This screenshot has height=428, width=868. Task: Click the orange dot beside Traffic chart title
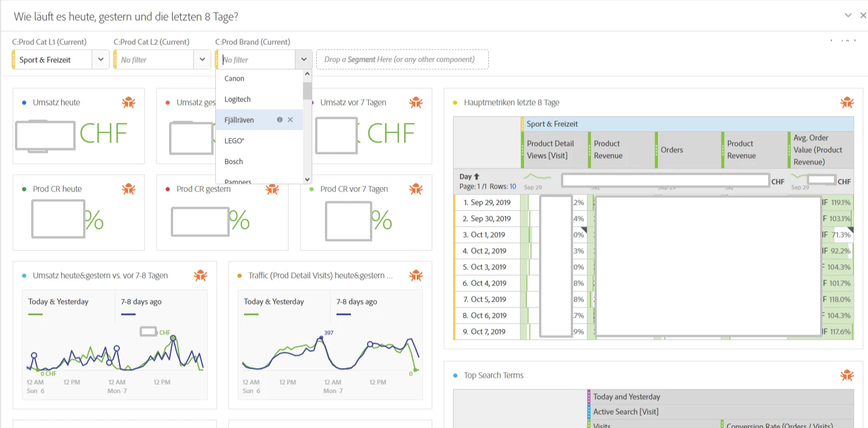(x=240, y=276)
